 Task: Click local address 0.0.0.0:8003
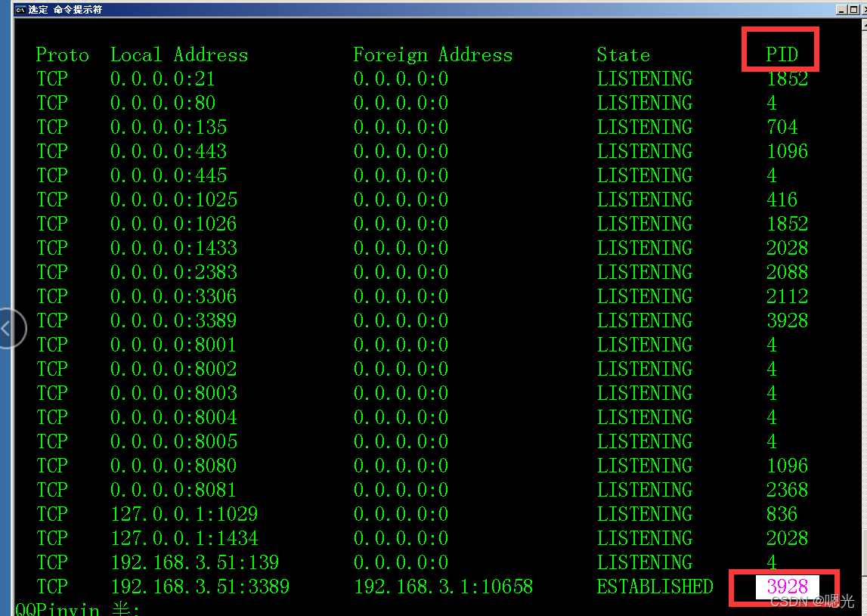pos(174,393)
